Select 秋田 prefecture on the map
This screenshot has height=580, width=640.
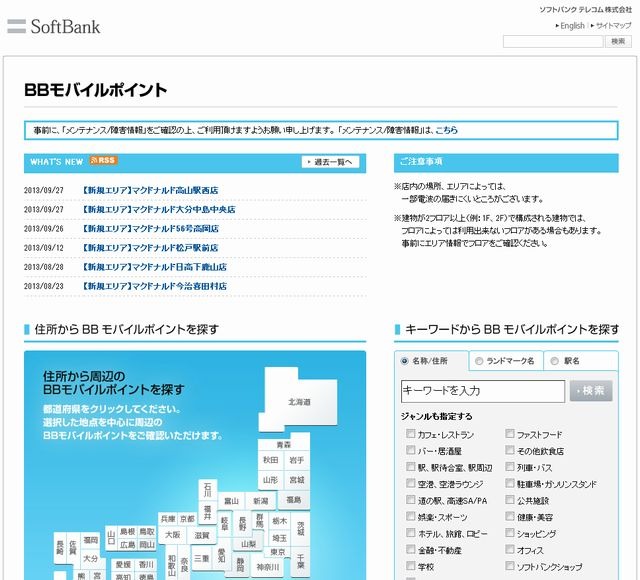tap(270, 460)
